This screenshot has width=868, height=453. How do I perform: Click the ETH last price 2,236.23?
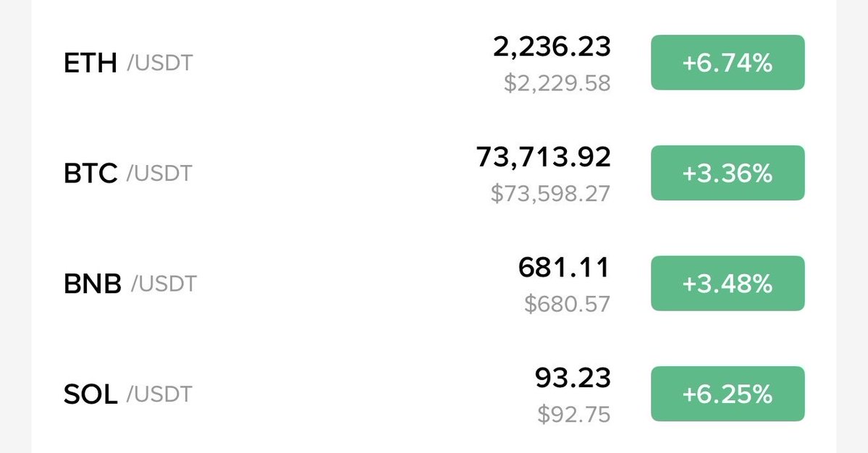click(x=552, y=47)
